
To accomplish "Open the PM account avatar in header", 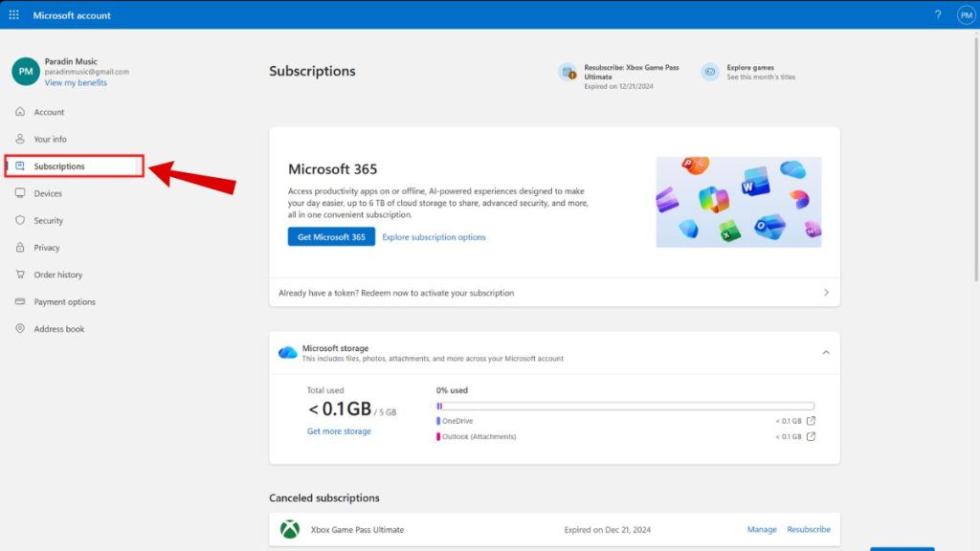I will tap(965, 15).
